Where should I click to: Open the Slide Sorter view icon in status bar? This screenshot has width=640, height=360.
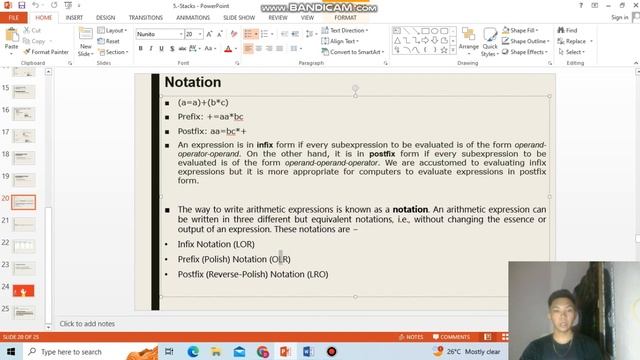(505, 337)
